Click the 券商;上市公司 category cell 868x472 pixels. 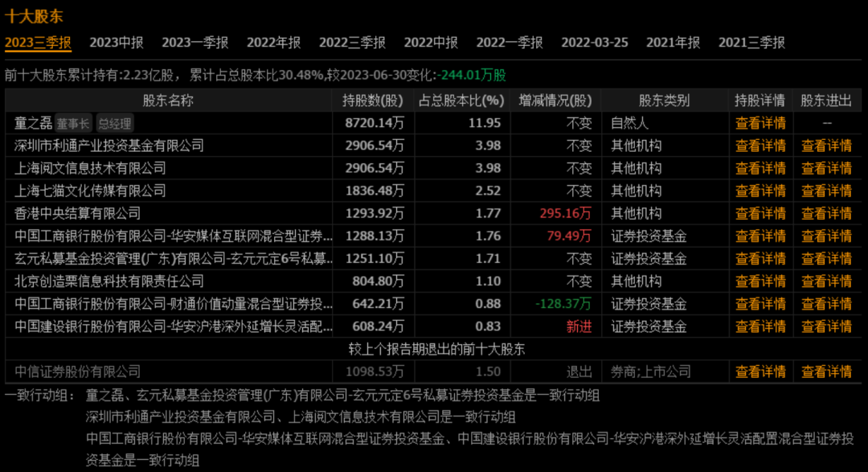650,371
